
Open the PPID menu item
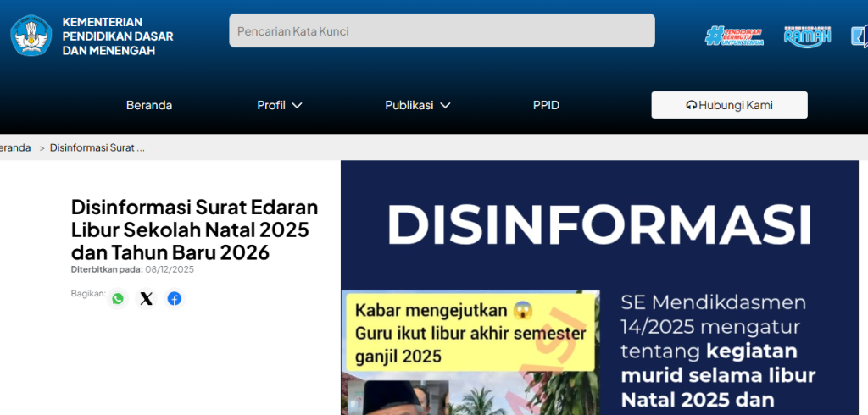pyautogui.click(x=546, y=105)
